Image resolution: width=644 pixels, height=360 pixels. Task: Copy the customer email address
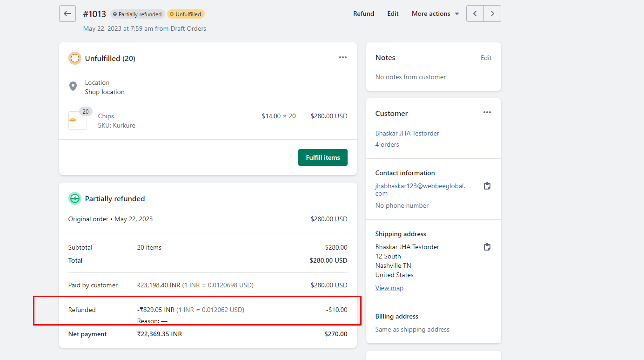(x=487, y=185)
